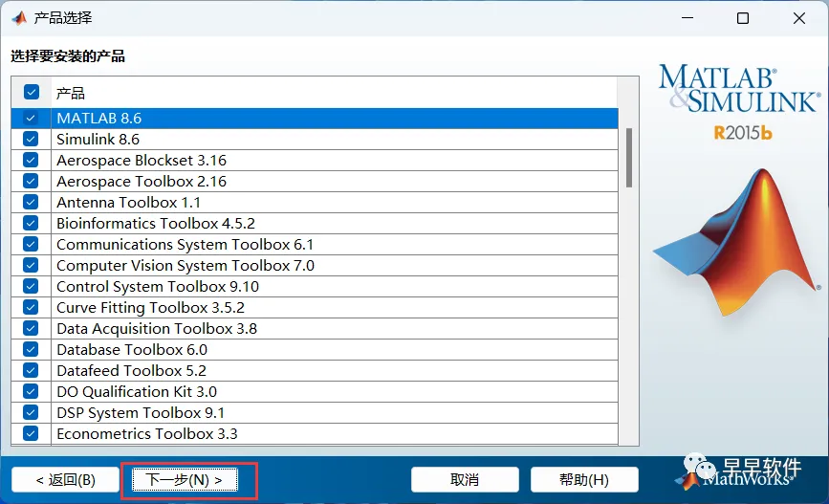Uncheck the Aerospace Toolbox 2.16 checkbox
This screenshot has width=829, height=504.
(31, 182)
